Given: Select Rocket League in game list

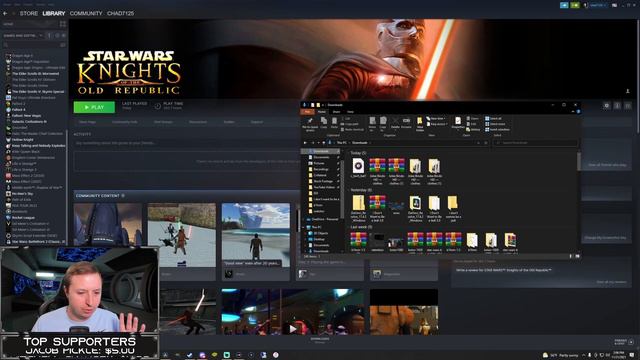Looking at the screenshot, I should point(23,218).
